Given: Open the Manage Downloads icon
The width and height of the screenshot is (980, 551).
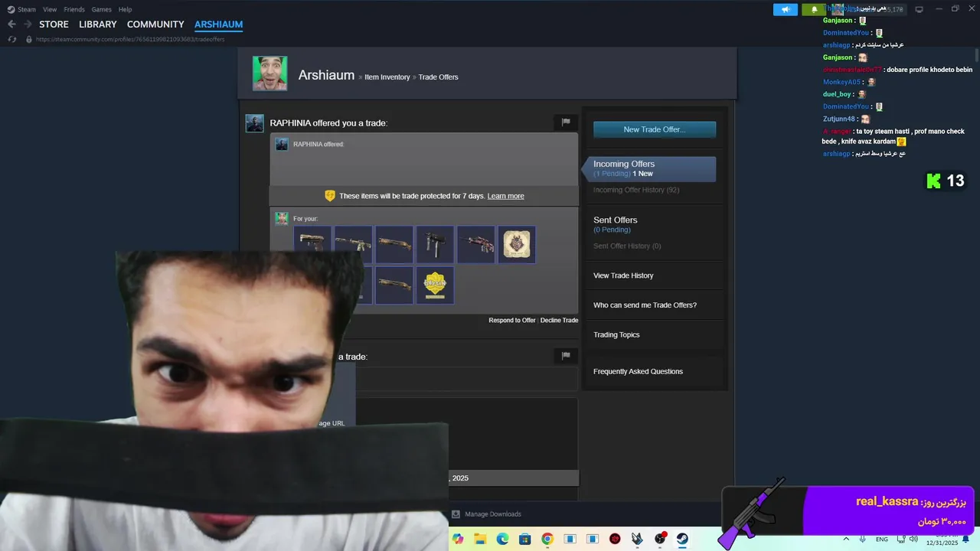Looking at the screenshot, I should 456,514.
